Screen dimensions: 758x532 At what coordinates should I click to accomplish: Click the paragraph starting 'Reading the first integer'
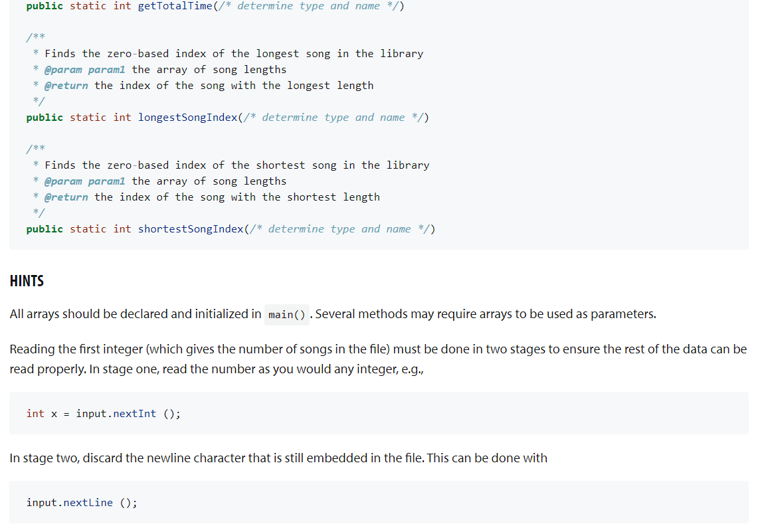click(379, 359)
